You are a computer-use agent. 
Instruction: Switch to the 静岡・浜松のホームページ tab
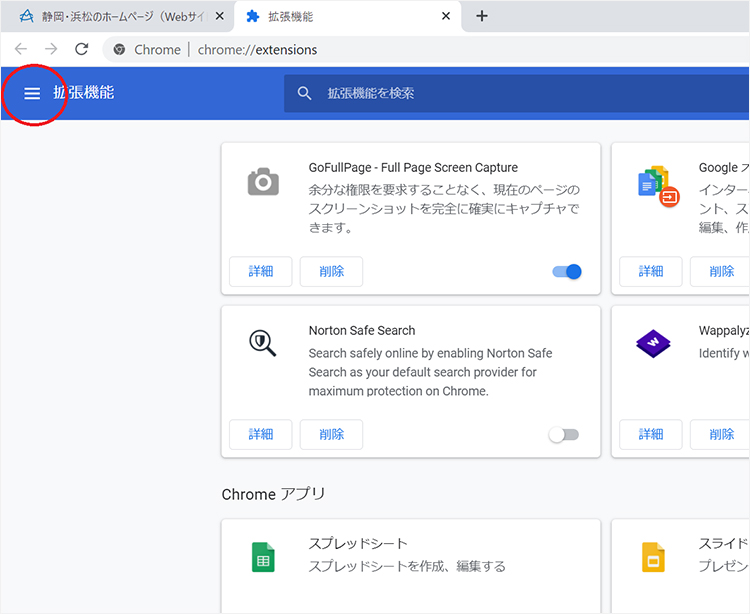(117, 16)
